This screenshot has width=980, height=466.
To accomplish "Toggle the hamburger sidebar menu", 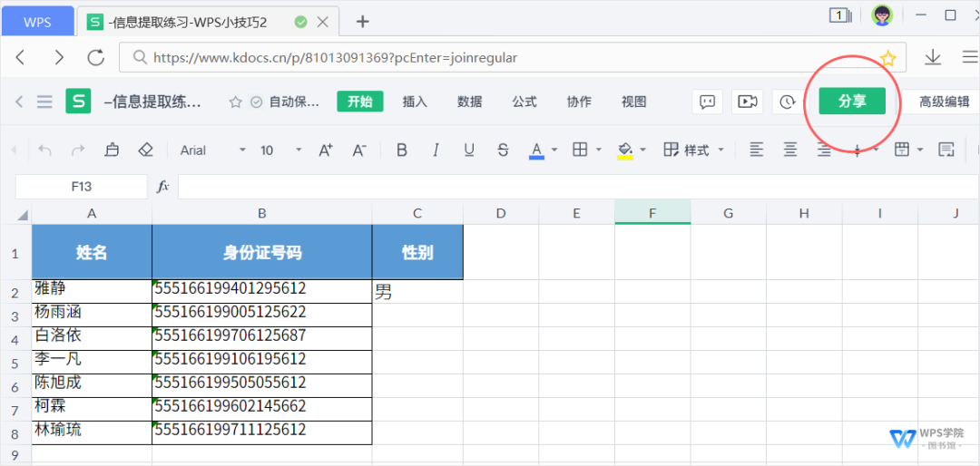I will point(44,102).
